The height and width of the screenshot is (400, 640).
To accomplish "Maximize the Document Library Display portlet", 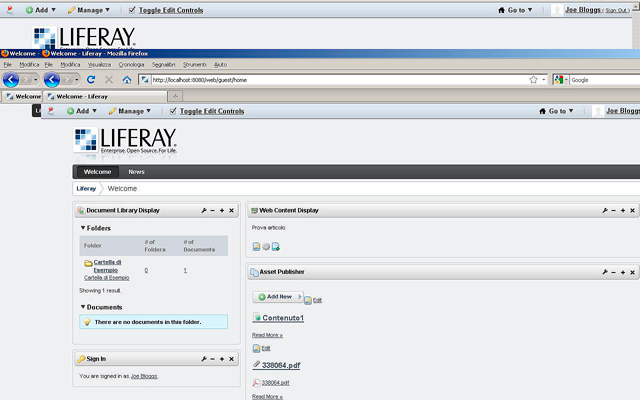I will pos(222,211).
